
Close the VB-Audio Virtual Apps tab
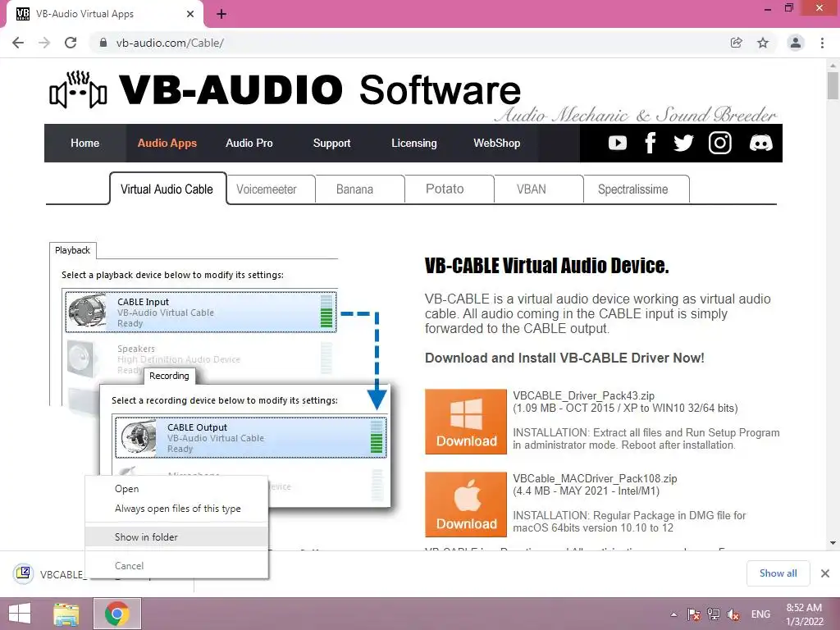click(x=190, y=14)
